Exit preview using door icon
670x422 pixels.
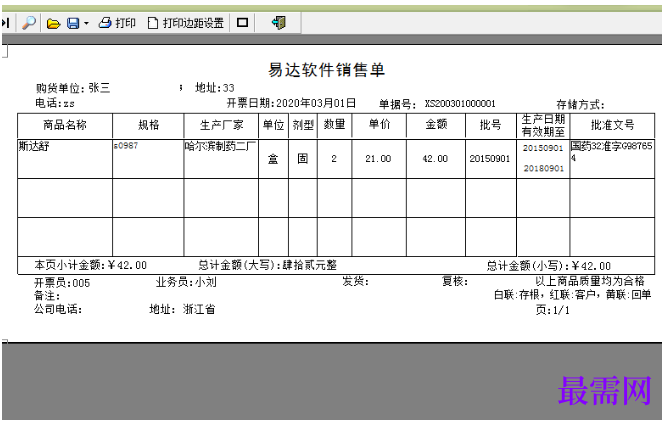pyautogui.click(x=279, y=22)
